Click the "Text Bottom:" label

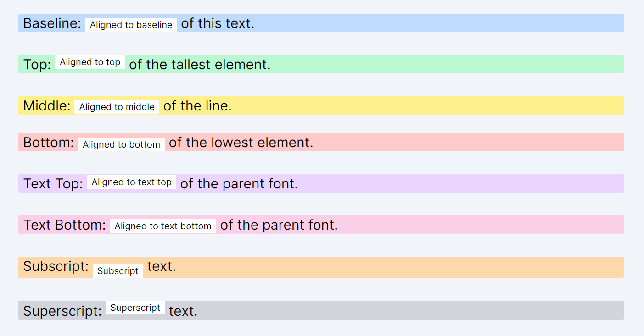65,225
